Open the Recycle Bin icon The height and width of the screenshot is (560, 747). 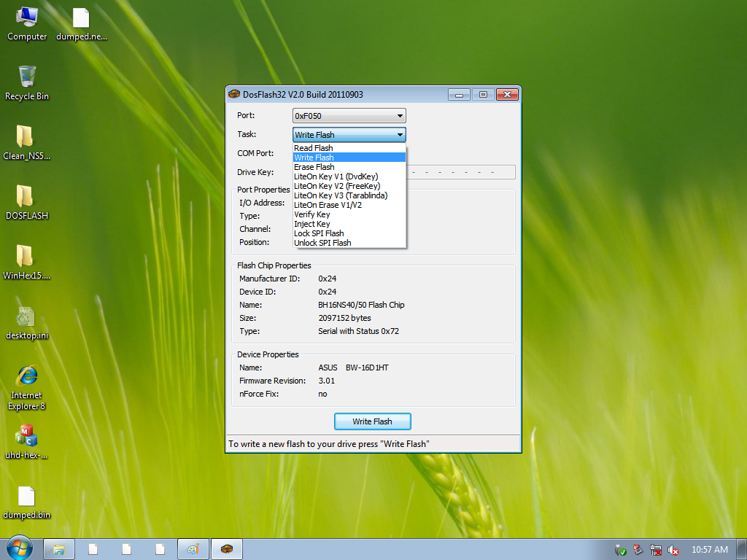pos(27,80)
